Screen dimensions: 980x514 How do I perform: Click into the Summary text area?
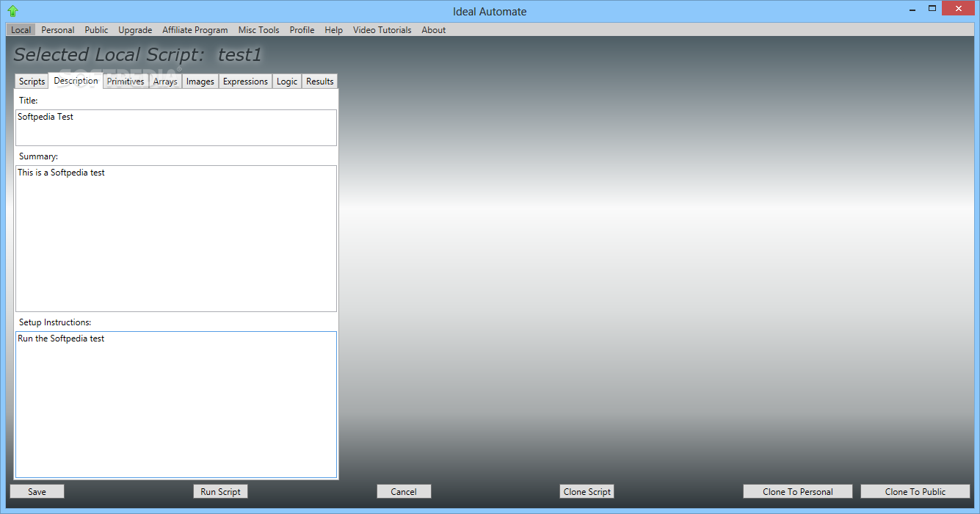pos(176,239)
